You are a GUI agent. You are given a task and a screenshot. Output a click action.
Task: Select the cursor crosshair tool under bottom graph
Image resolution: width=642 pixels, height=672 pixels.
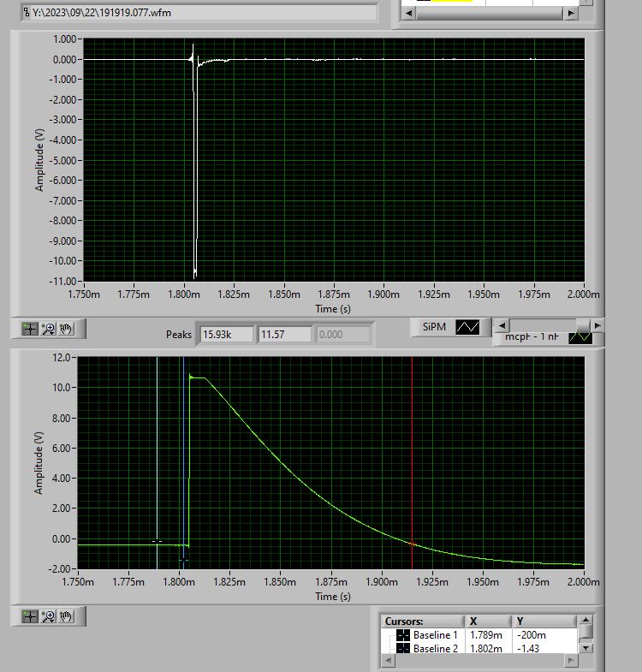(x=30, y=616)
